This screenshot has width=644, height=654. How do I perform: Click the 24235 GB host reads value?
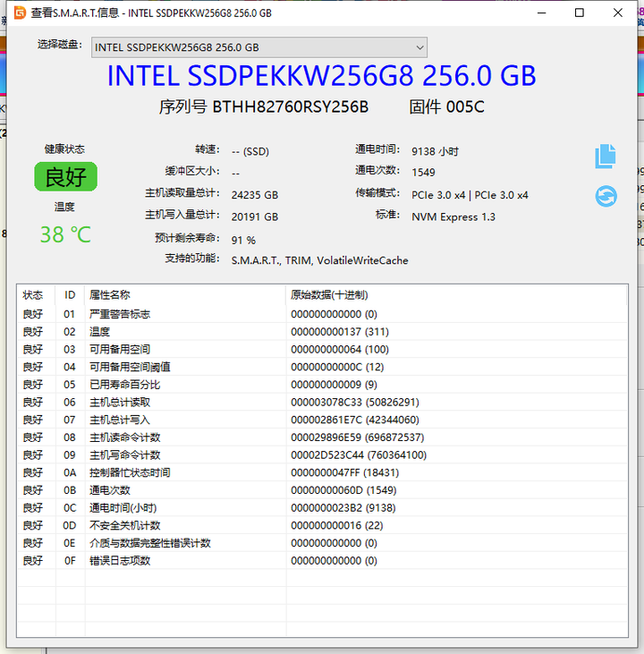point(255,195)
